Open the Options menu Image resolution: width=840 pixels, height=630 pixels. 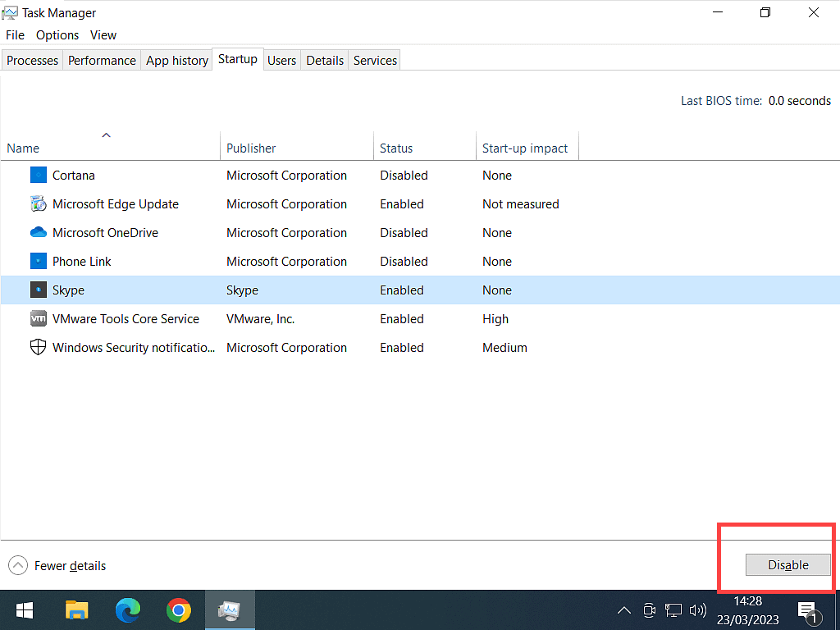(x=57, y=35)
